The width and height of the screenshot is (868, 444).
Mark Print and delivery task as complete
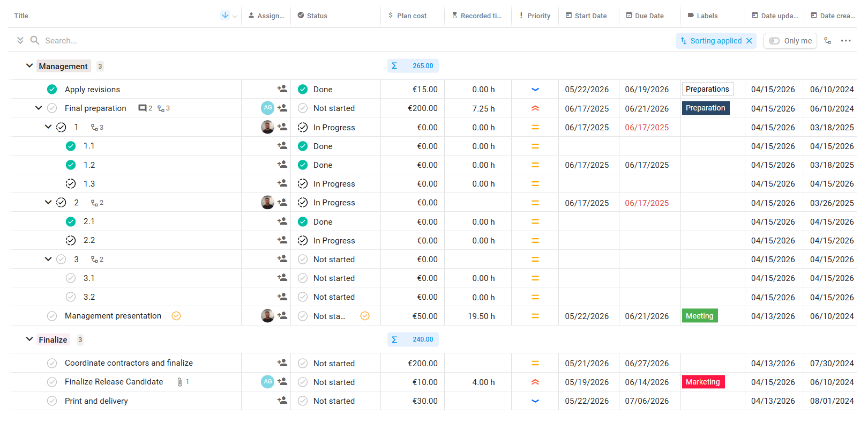tap(52, 401)
